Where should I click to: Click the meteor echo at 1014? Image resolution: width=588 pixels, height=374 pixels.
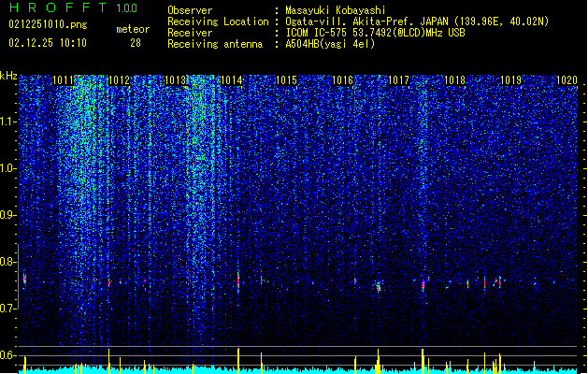click(238, 280)
